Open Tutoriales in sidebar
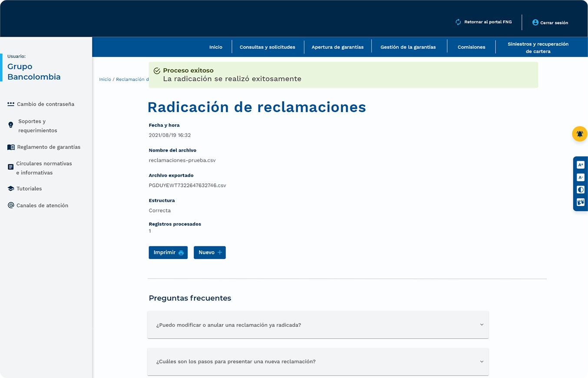The height and width of the screenshot is (378, 588). coord(29,189)
